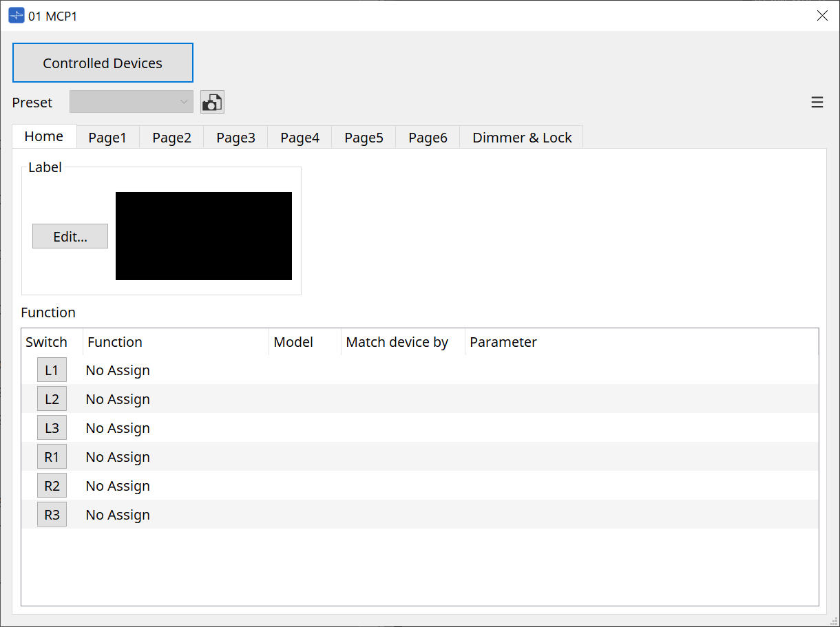Return to the Home tab

click(x=43, y=136)
